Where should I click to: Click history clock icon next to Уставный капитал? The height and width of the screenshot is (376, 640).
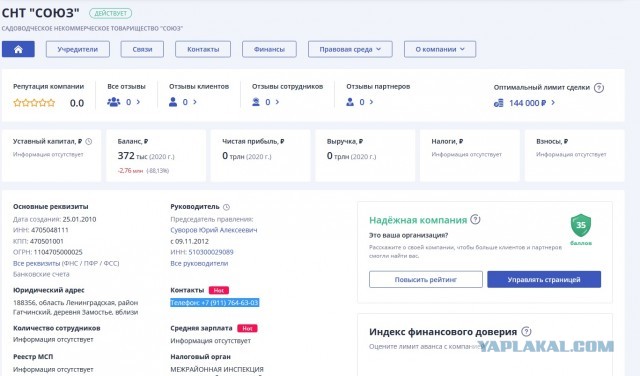click(89, 142)
